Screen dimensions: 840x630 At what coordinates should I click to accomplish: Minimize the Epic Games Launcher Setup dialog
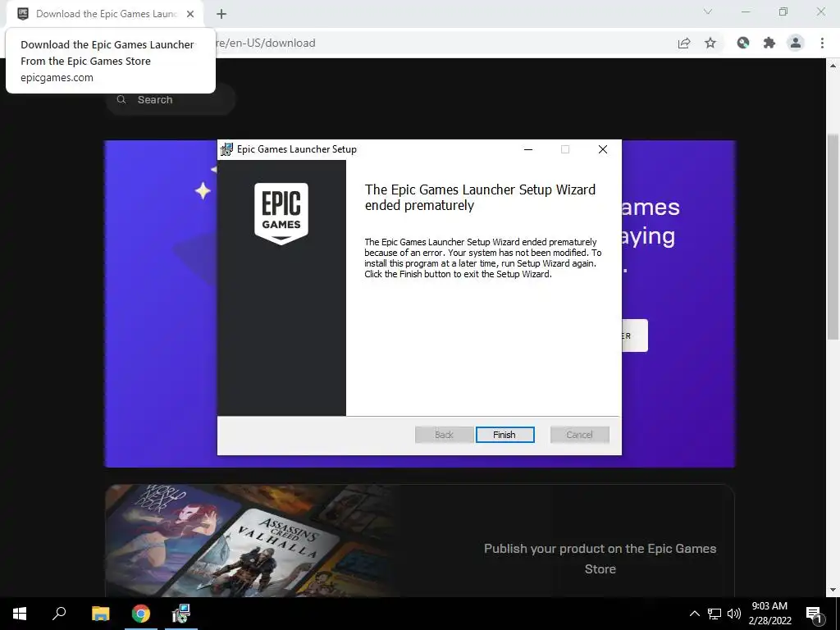(x=528, y=149)
